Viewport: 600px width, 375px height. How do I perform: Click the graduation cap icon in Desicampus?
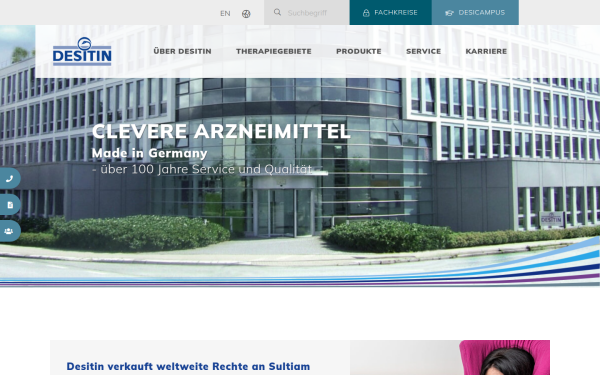tap(449, 13)
